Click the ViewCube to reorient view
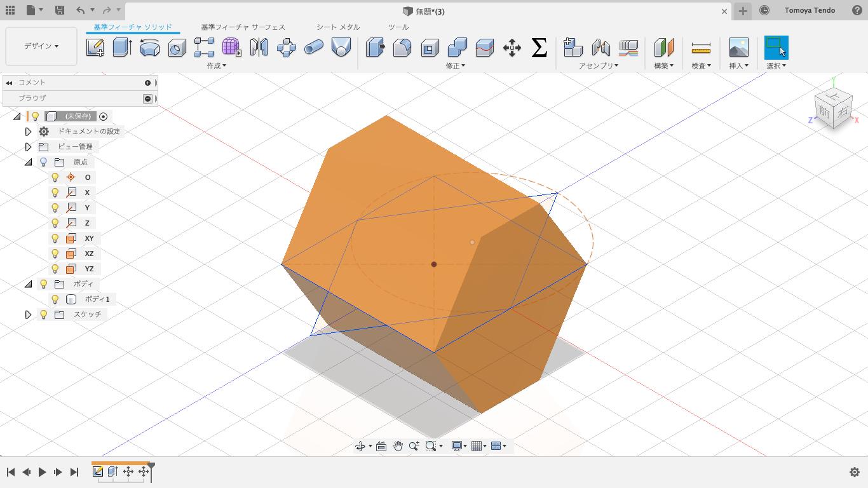Image resolution: width=868 pixels, height=488 pixels. tap(833, 109)
